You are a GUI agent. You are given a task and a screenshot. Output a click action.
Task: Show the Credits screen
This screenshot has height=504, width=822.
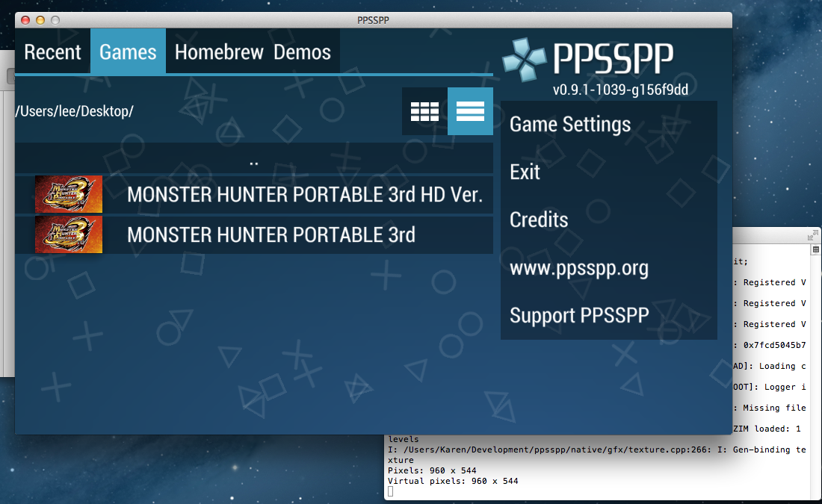(539, 220)
